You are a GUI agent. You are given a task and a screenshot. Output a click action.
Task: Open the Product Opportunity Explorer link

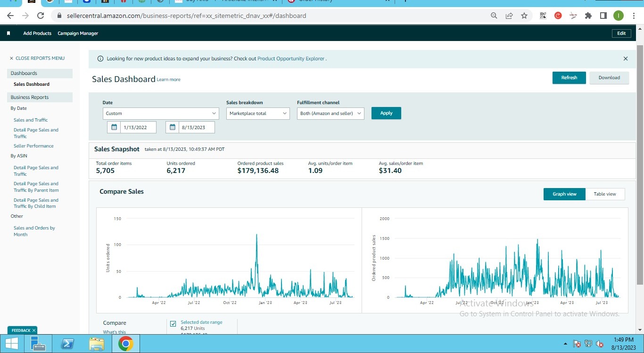[x=291, y=59]
